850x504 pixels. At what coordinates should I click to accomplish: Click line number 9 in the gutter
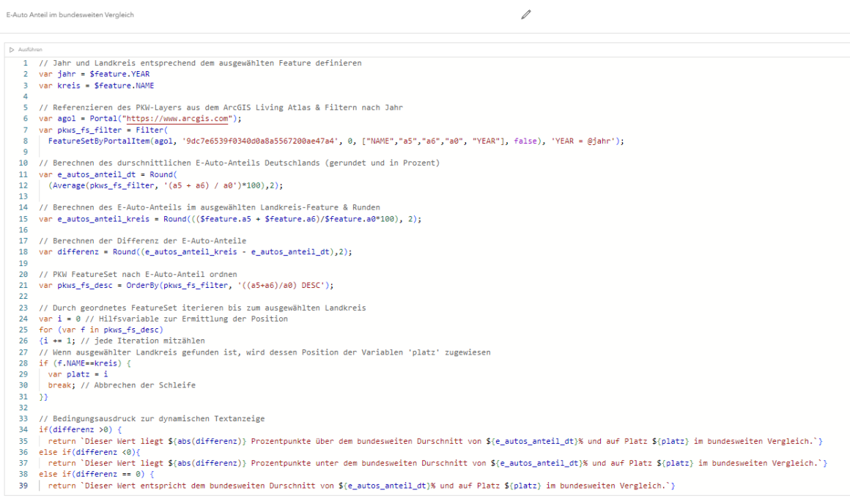pos(26,152)
